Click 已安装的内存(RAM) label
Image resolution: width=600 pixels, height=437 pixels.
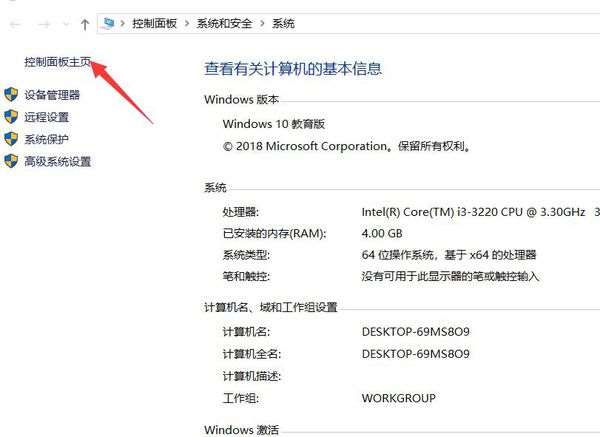[x=274, y=233]
